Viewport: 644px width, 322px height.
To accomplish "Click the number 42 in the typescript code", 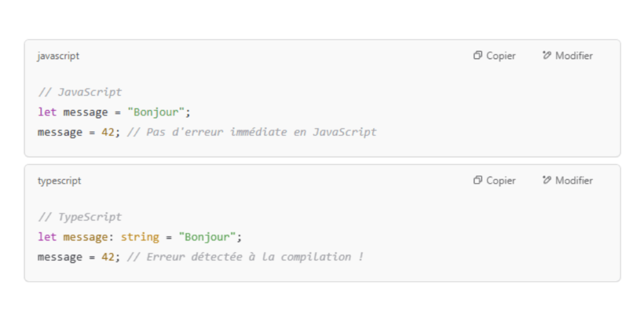I will (x=108, y=257).
